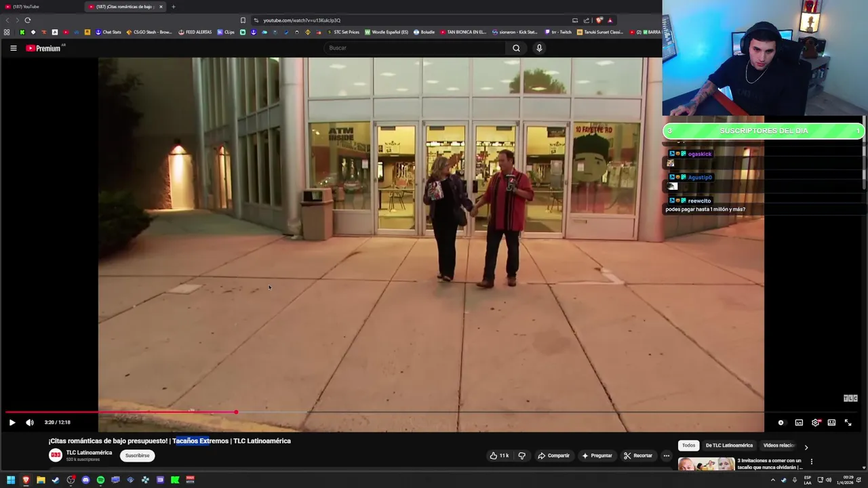Open Discord from the taskbar

[x=85, y=480]
